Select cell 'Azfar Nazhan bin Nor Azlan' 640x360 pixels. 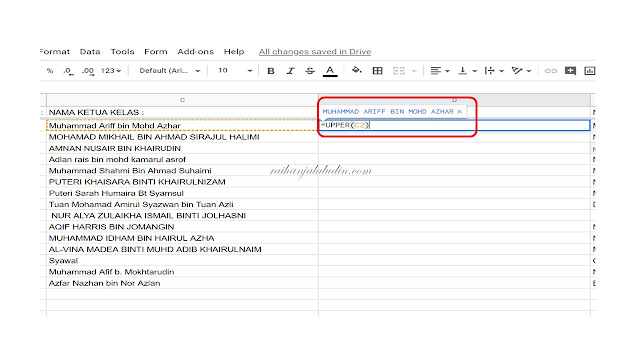click(x=182, y=283)
